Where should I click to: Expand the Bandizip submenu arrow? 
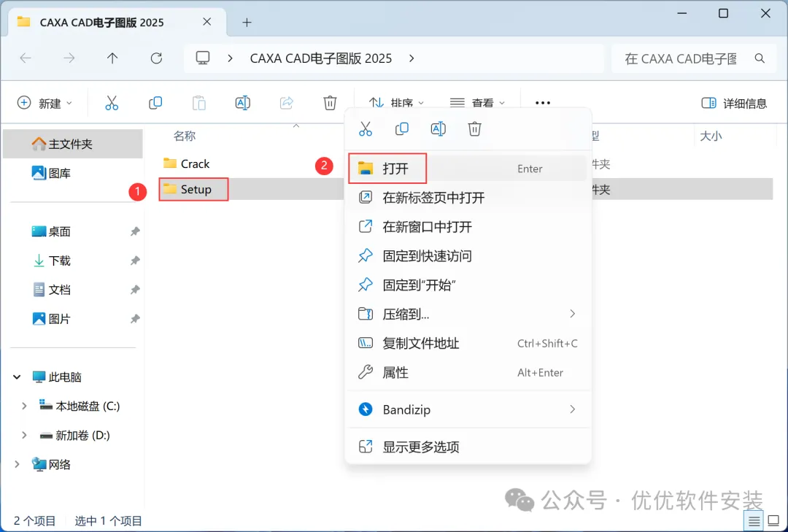tap(572, 409)
